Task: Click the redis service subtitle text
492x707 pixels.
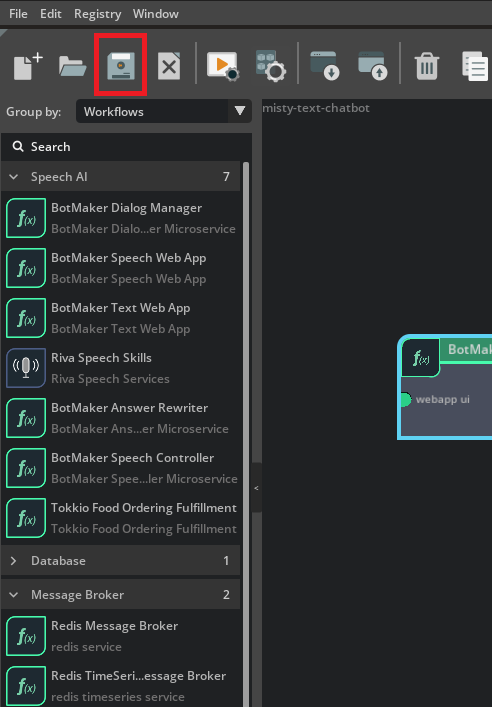Action: [86, 647]
